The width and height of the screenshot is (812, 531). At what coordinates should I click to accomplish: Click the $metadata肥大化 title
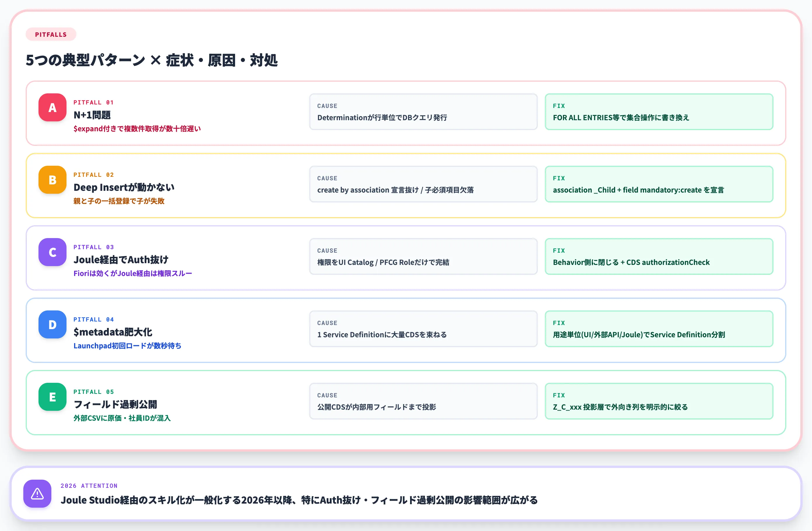113,332
